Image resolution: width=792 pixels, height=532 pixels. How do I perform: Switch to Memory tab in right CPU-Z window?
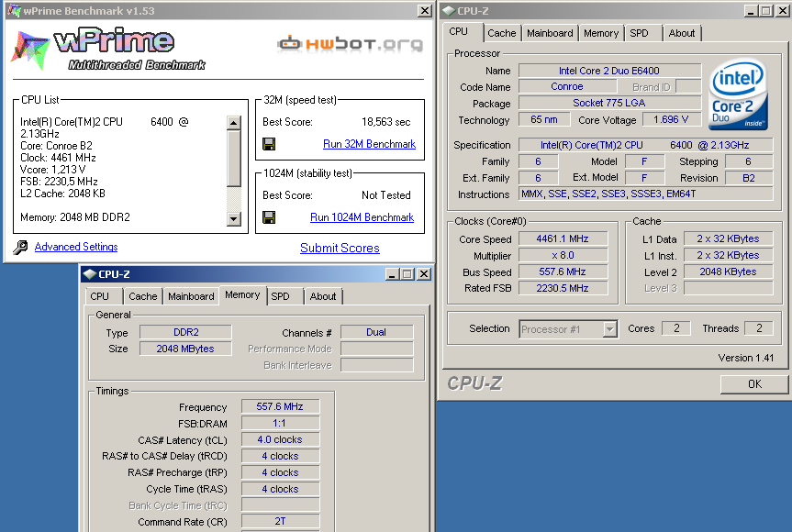pos(600,33)
